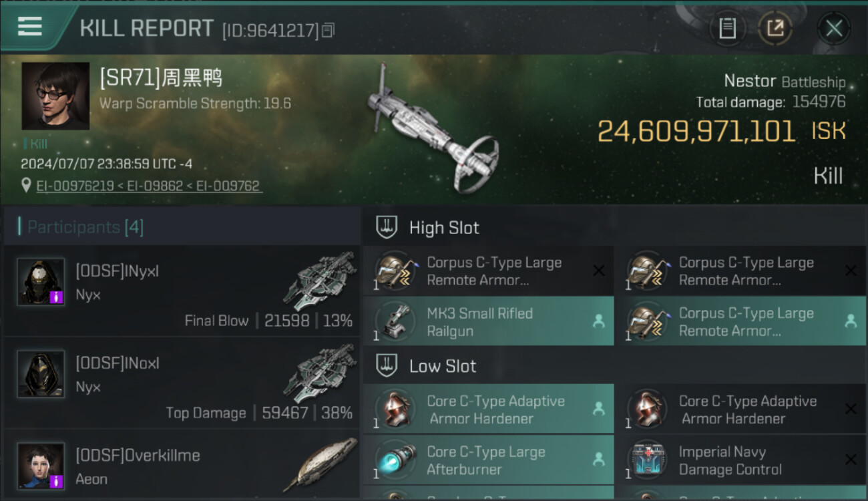This screenshot has width=868, height=501.
Task: Toggle the X marker on Imperial Navy Damage Control
Action: pyautogui.click(x=851, y=460)
